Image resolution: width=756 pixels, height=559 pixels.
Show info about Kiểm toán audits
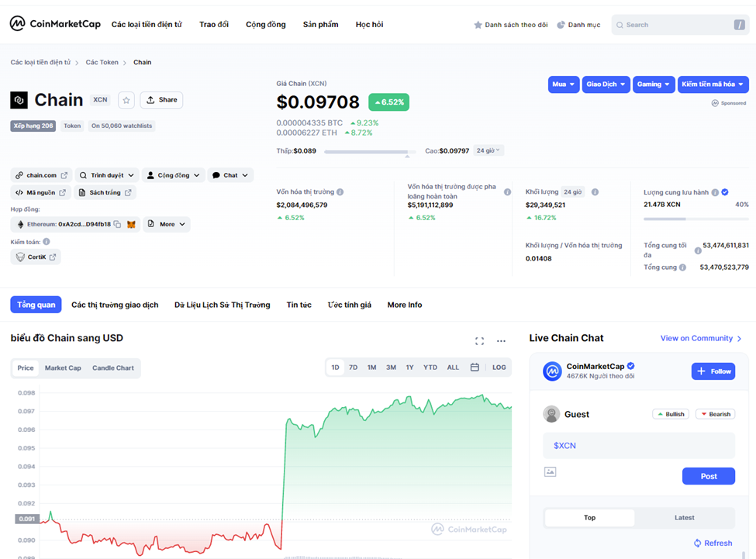[47, 242]
